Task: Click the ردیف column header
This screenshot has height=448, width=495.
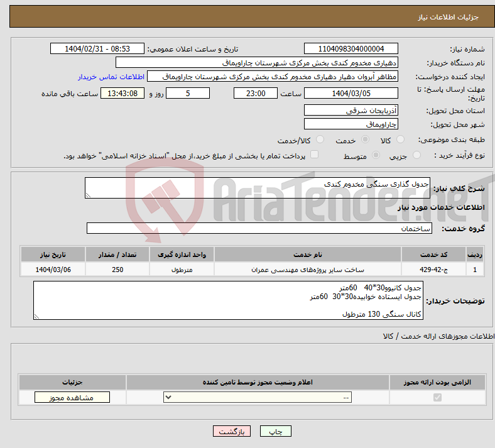Action: coord(475,254)
